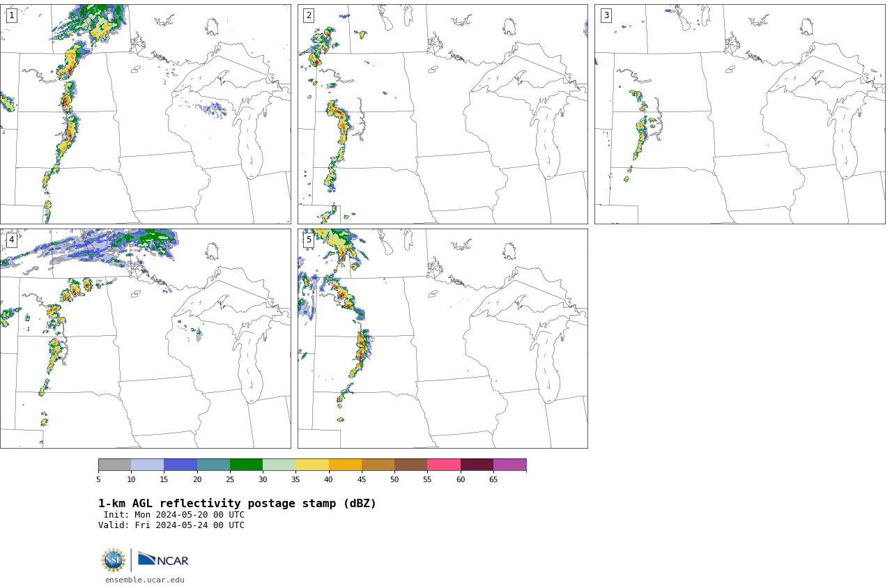This screenshot has height=588, width=892.
Task: Click the 1-km AGL reflectivity title
Action: coord(237,504)
